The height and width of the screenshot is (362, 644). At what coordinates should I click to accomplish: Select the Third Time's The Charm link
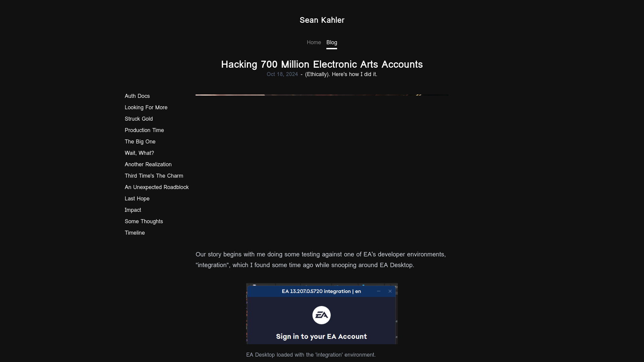pos(154,176)
